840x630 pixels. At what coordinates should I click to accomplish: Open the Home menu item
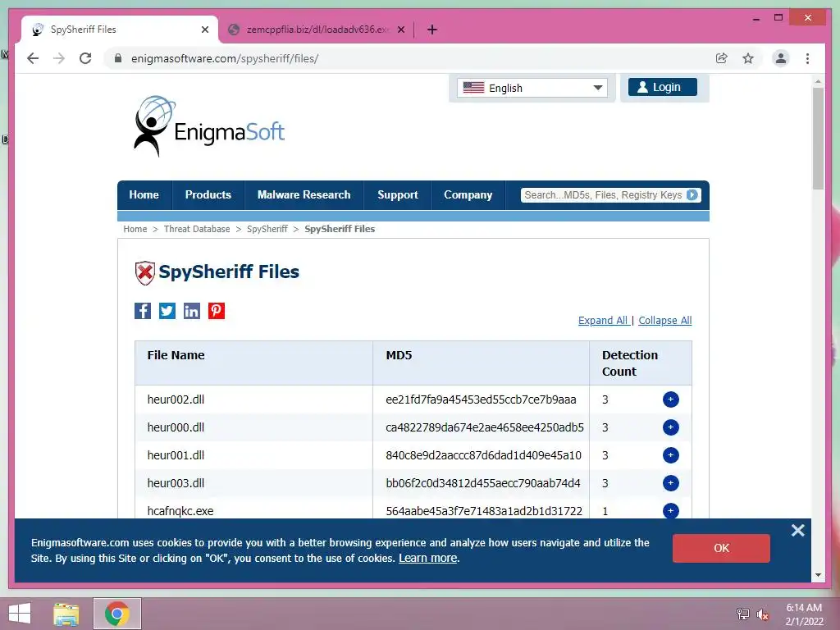pos(144,195)
